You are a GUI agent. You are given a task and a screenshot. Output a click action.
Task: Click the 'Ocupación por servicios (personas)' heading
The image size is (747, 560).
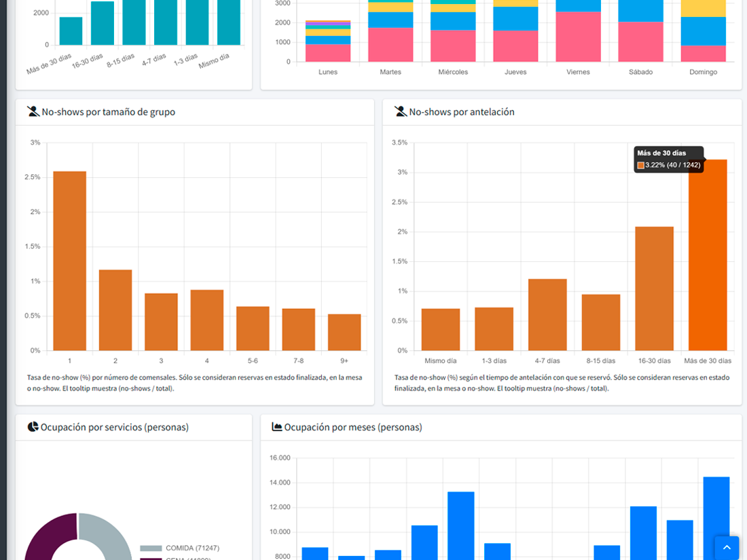click(x=114, y=427)
